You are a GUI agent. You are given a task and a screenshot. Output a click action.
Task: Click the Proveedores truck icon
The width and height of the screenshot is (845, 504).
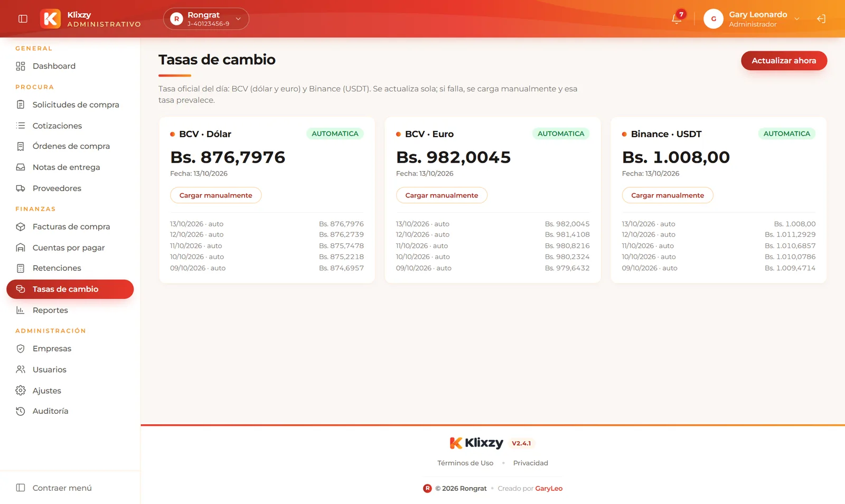click(x=21, y=188)
